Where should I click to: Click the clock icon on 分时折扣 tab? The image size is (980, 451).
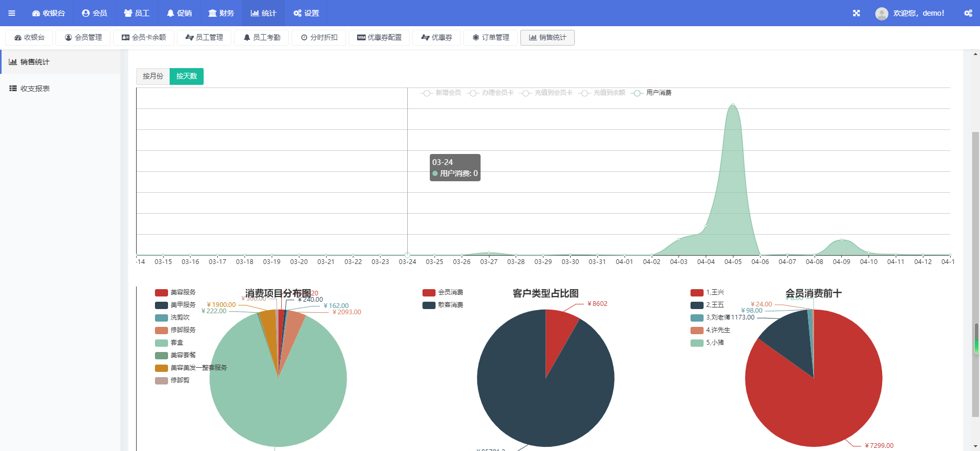coord(304,38)
